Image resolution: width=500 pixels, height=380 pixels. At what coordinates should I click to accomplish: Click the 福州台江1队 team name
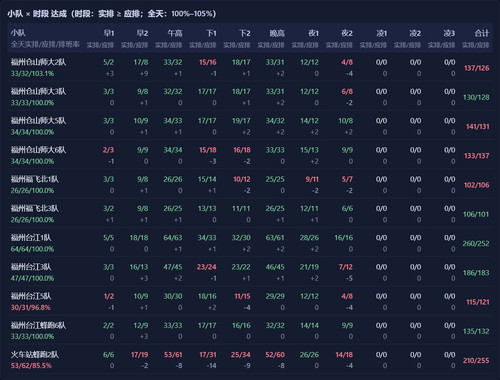31,238
